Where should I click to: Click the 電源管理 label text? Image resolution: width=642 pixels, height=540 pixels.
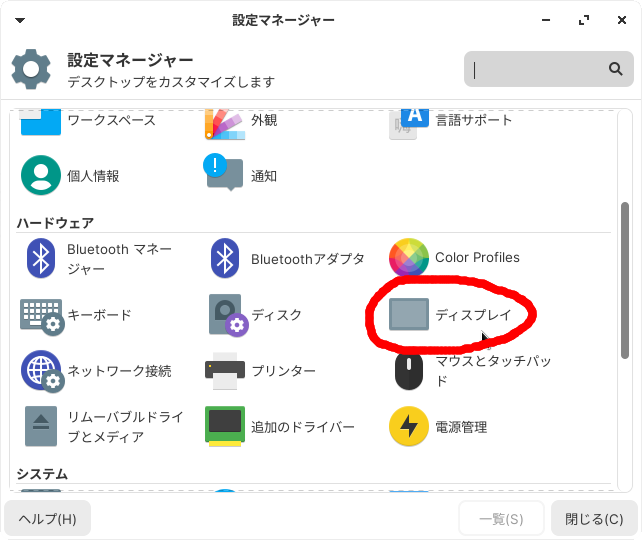tap(461, 427)
